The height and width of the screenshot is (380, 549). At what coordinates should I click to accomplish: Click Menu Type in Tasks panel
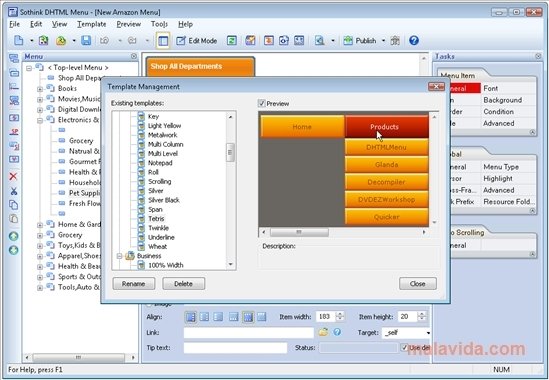pos(501,167)
